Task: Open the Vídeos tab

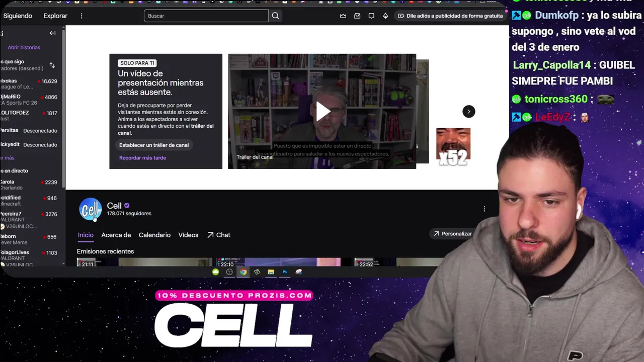Action: pos(188,235)
